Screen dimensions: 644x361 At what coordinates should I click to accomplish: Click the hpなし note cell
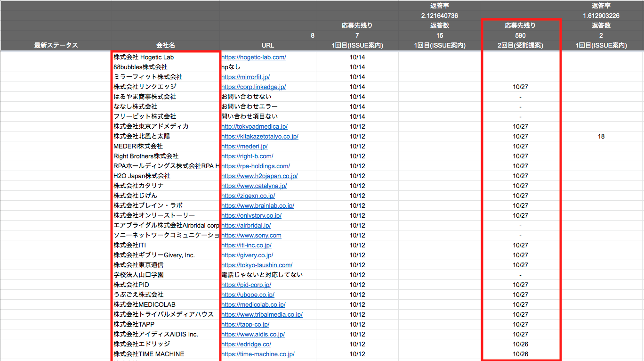268,67
